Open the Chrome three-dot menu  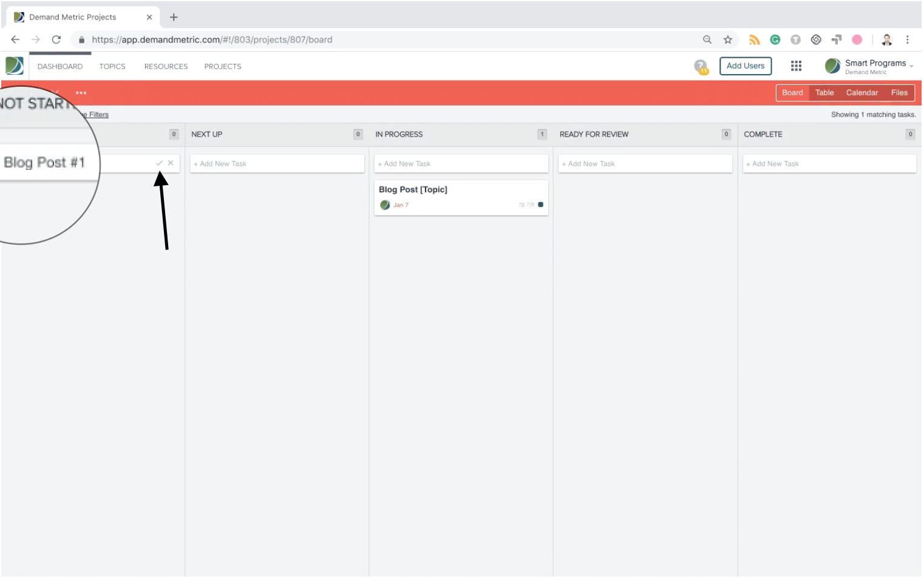908,39
